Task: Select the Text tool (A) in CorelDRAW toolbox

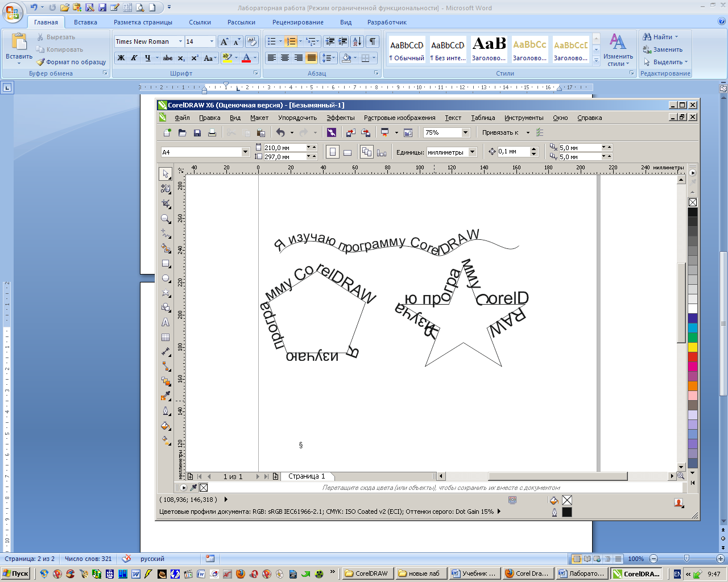Action: [x=166, y=322]
